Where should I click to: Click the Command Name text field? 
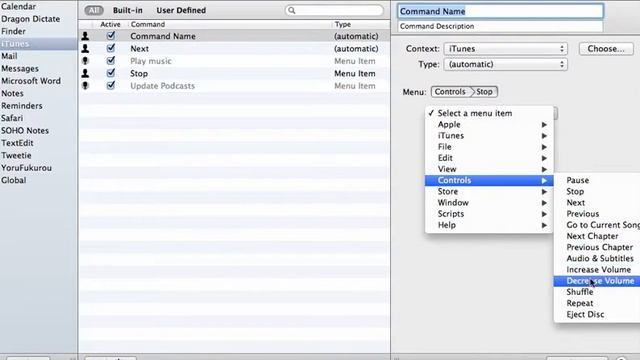click(500, 11)
